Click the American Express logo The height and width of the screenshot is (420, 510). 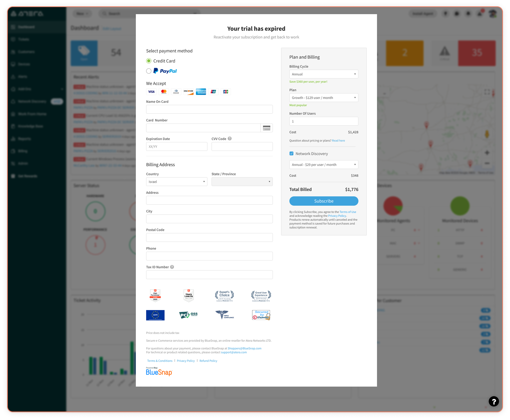point(201,92)
